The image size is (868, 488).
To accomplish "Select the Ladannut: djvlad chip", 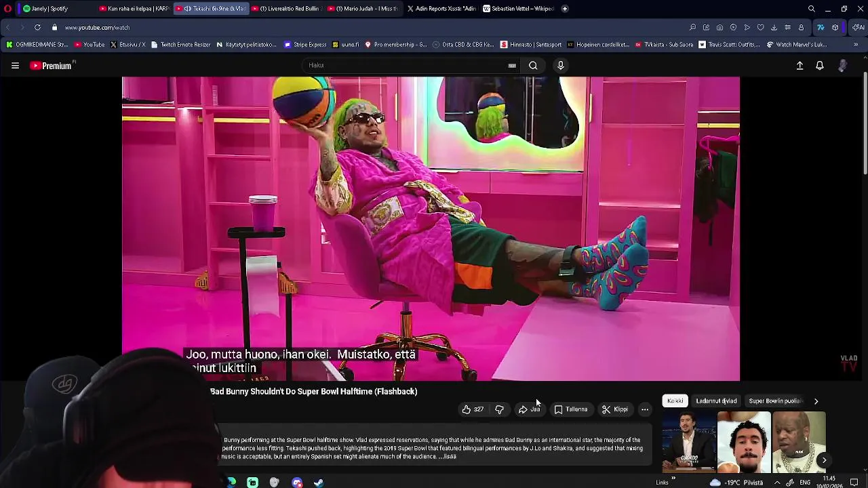I will (x=716, y=401).
